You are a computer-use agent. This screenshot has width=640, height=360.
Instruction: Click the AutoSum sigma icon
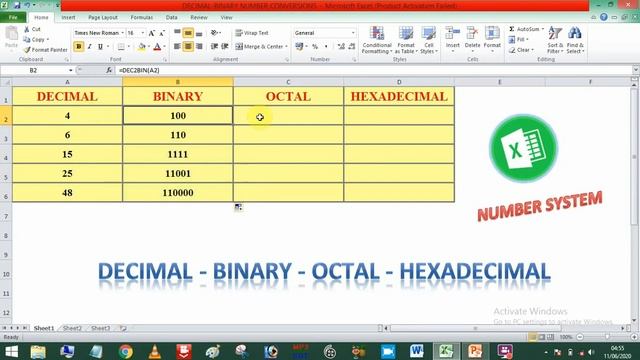click(512, 29)
